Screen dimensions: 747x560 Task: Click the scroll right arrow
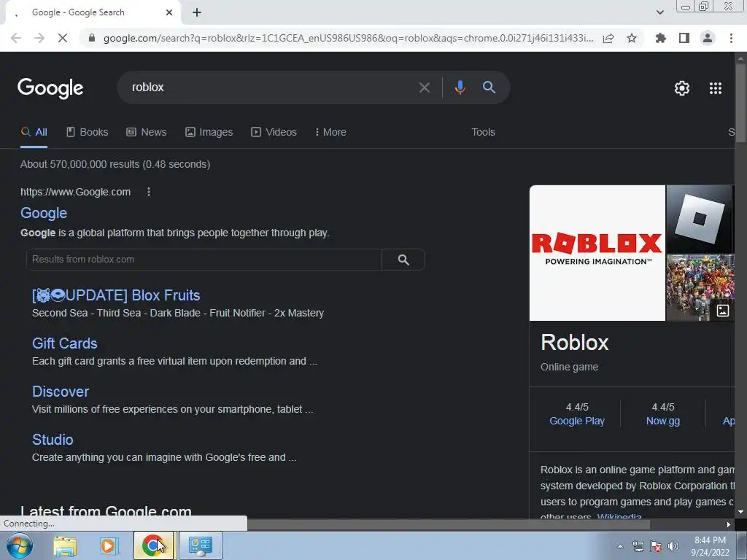[x=729, y=524]
